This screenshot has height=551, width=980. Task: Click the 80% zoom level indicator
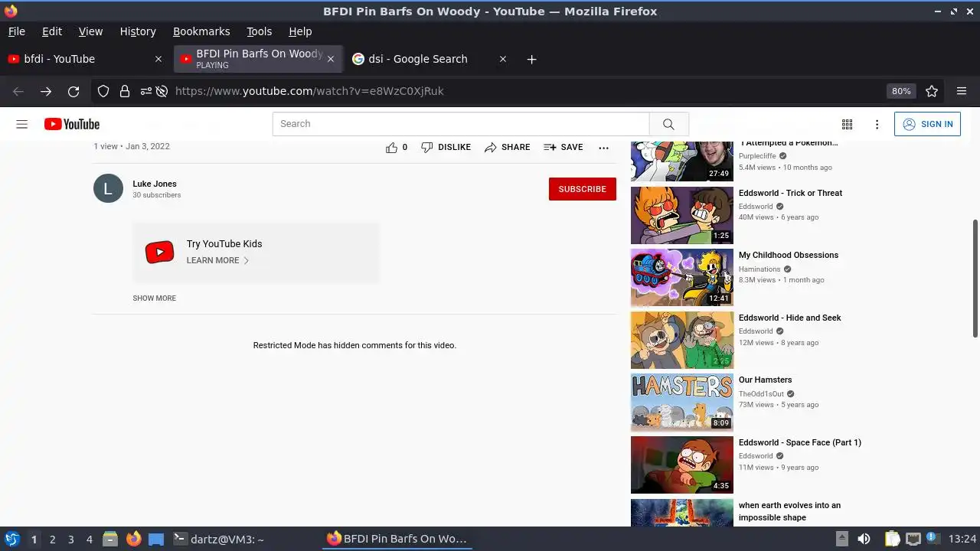pos(901,91)
